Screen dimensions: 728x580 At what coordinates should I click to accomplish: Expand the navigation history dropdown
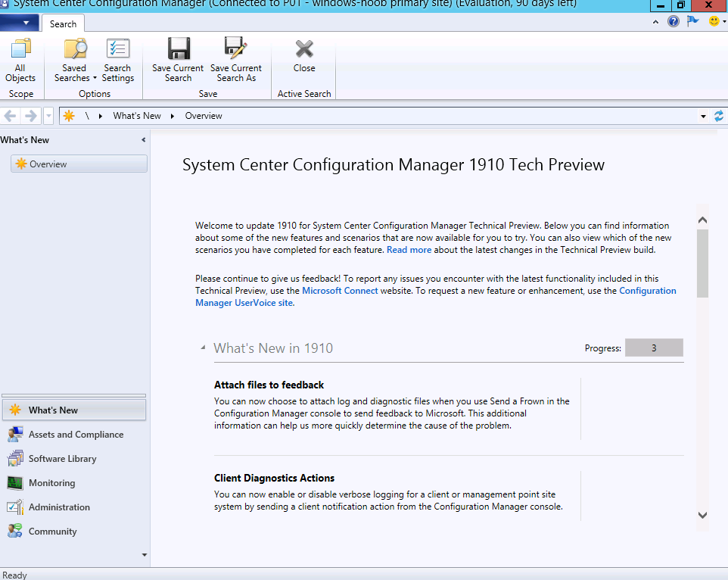(48, 116)
